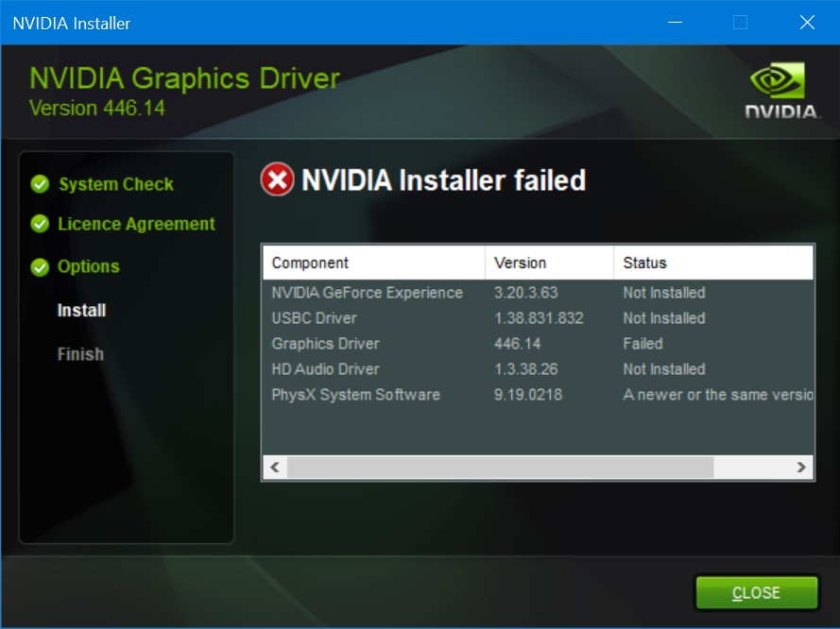Click the red error X icon
Viewport: 840px width, 629px height.
tap(277, 179)
